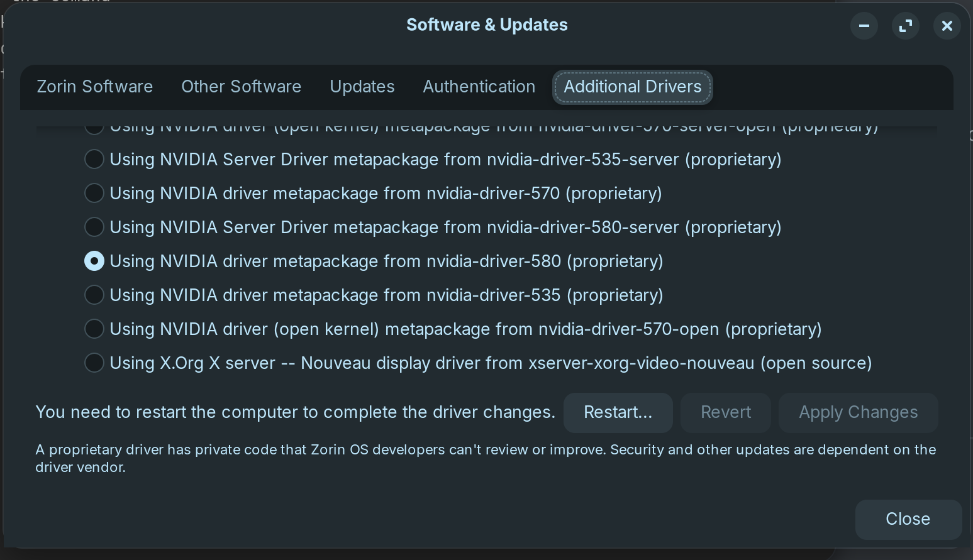Select the nvidia-driver-570 proprietary driver
973x560 pixels.
(x=94, y=193)
